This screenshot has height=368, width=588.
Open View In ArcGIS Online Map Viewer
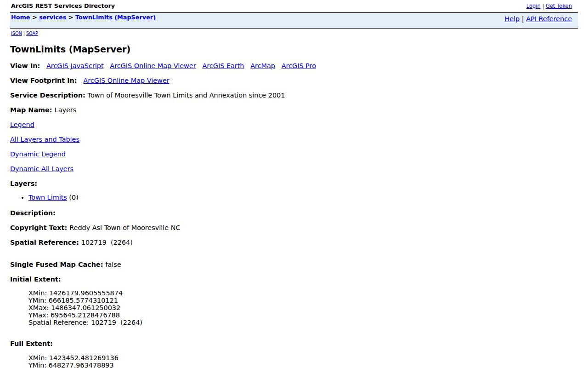(x=153, y=66)
